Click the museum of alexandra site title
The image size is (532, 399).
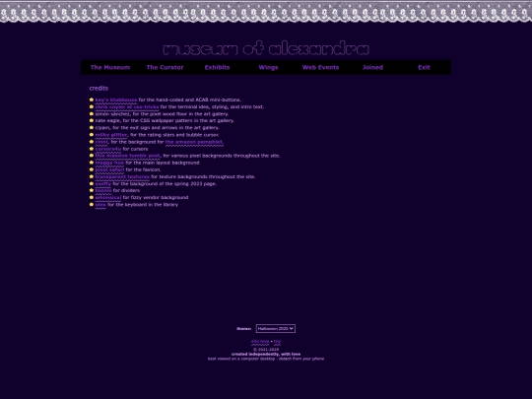pos(266,48)
